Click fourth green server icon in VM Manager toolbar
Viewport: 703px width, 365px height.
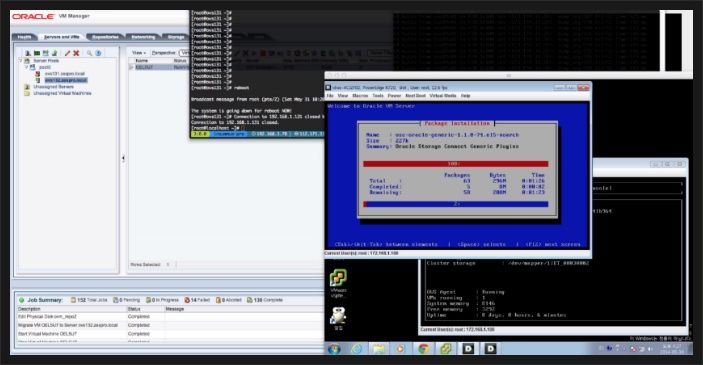54,53
